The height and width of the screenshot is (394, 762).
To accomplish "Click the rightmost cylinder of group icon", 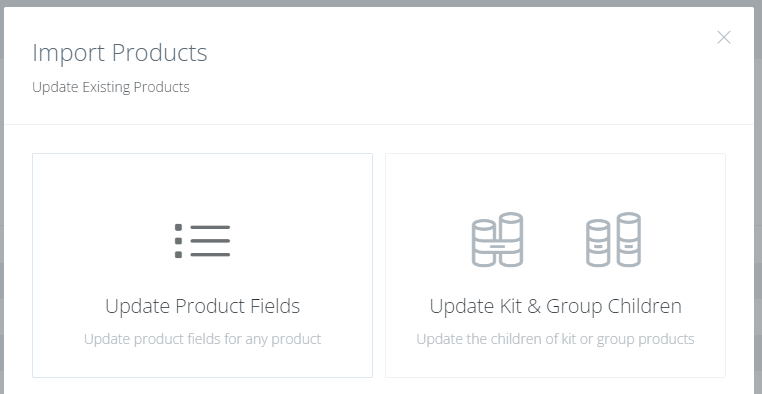I will tap(629, 240).
